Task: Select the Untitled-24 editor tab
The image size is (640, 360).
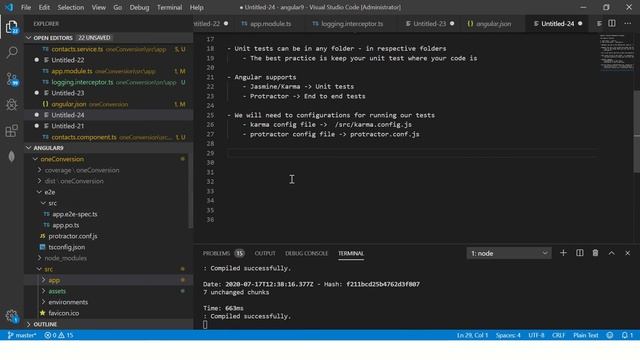Action: click(x=558, y=24)
